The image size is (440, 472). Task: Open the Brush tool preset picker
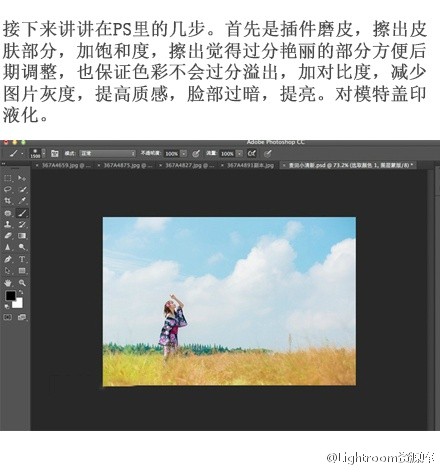(15, 153)
